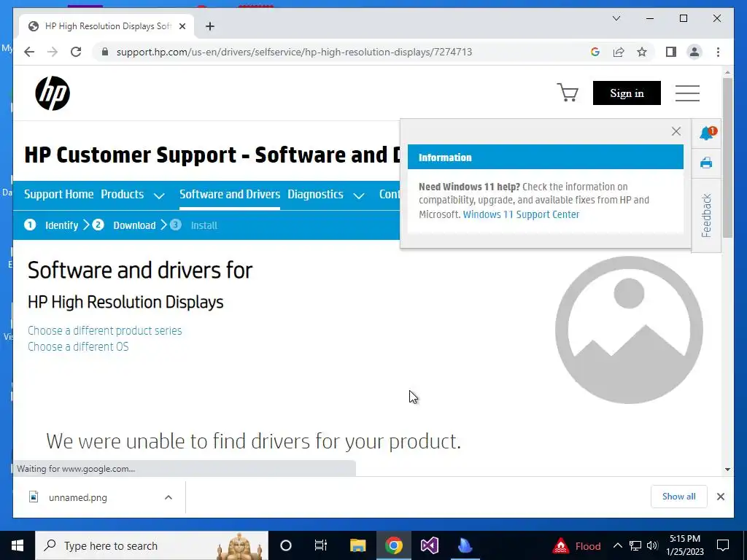Viewport: 747px width, 560px height.
Task: Close the Information popup
Action: coord(676,131)
